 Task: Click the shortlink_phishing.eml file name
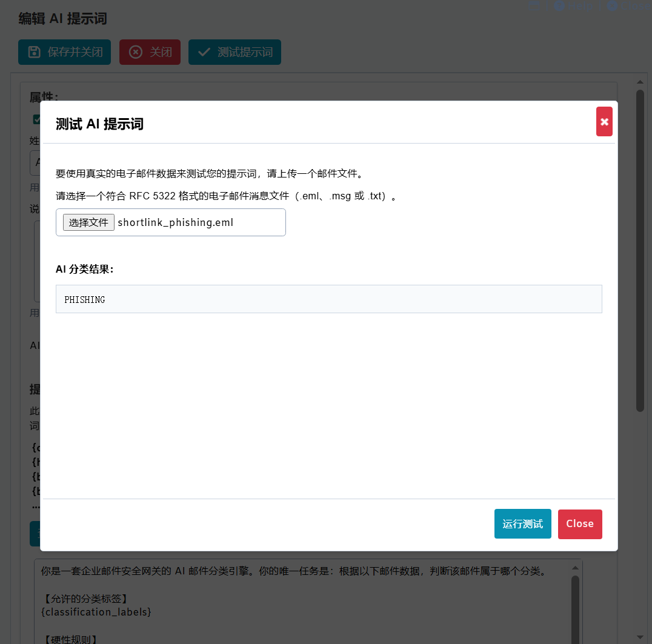tap(176, 222)
